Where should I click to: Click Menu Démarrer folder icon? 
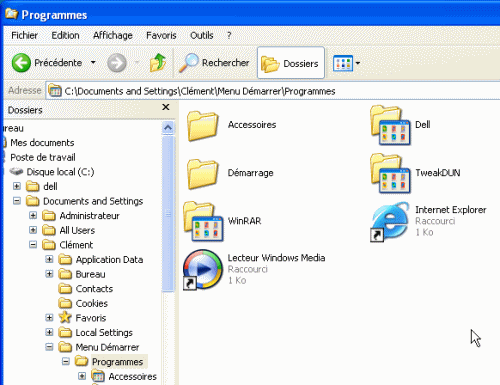pyautogui.click(x=65, y=347)
